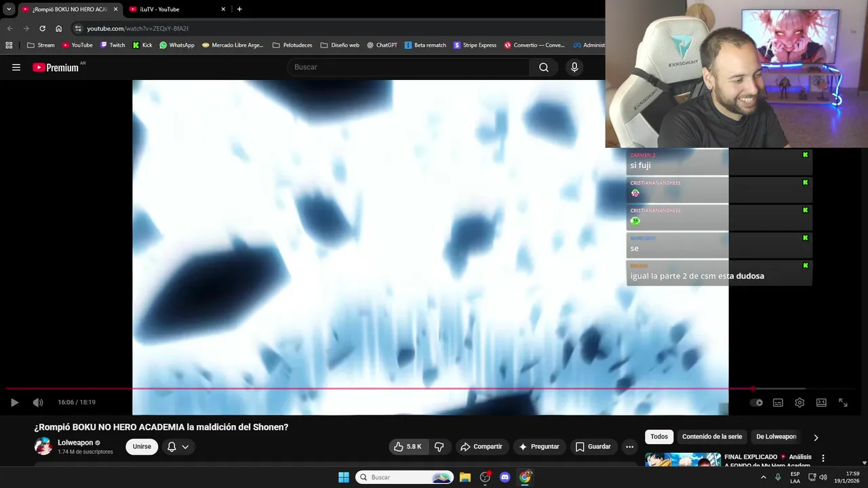Screen dimensions: 868x488
Task: Reload the page
Action: [x=42, y=28]
